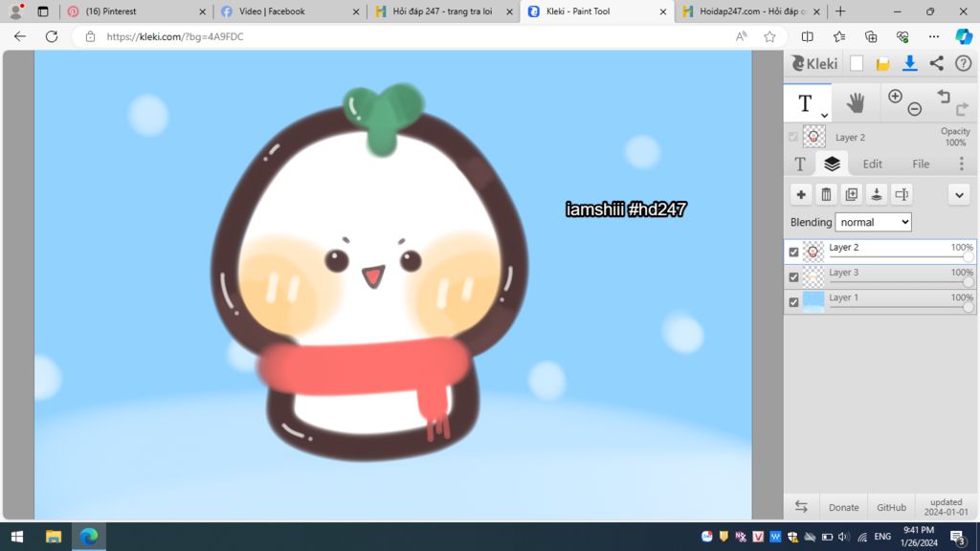
Task: Open the File tab
Action: pos(921,164)
